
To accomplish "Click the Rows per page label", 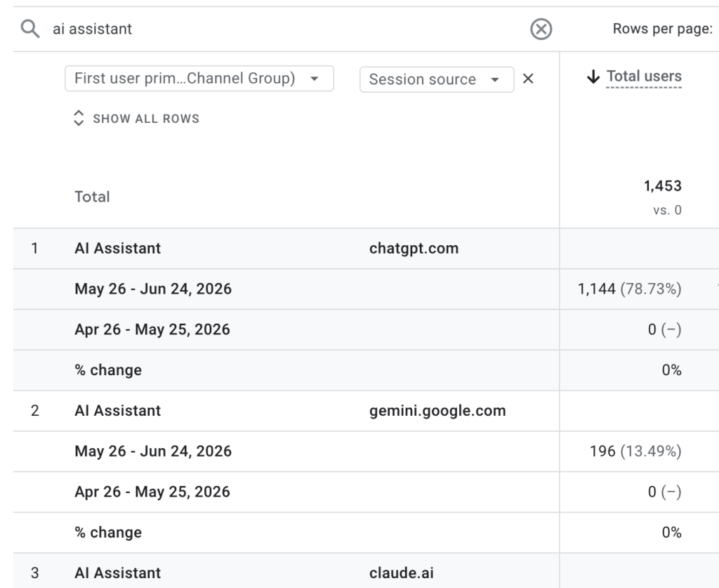I will 663,29.
